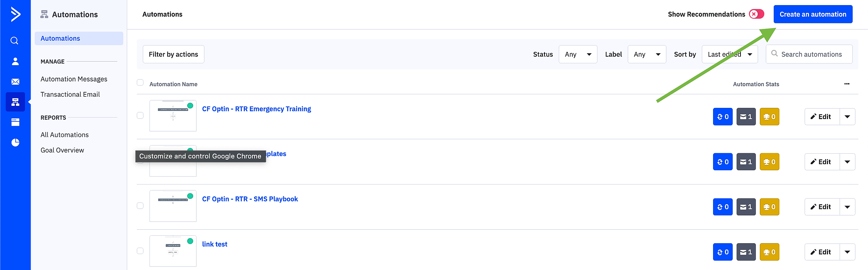Open search from the left sidebar
Viewport: 868px width, 270px height.
[15, 41]
